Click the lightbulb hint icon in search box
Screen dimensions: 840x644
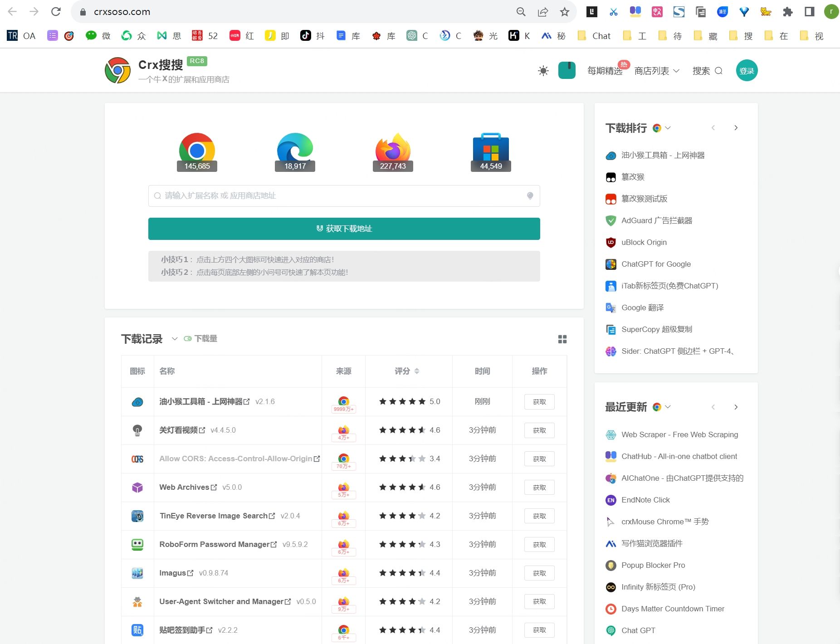click(x=530, y=196)
